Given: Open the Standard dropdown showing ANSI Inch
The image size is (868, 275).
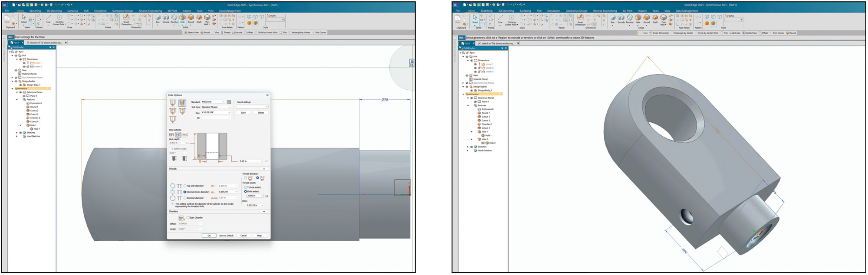Looking at the screenshot, I should 213,102.
